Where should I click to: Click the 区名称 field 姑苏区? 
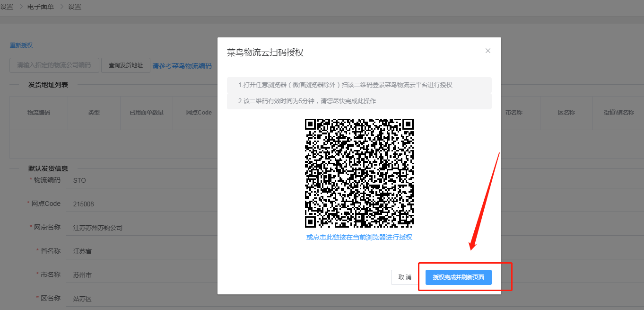click(x=142, y=299)
